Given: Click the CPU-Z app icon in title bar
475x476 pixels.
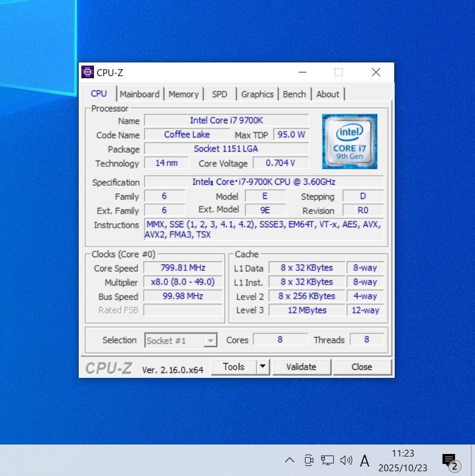Looking at the screenshot, I should pyautogui.click(x=88, y=72).
